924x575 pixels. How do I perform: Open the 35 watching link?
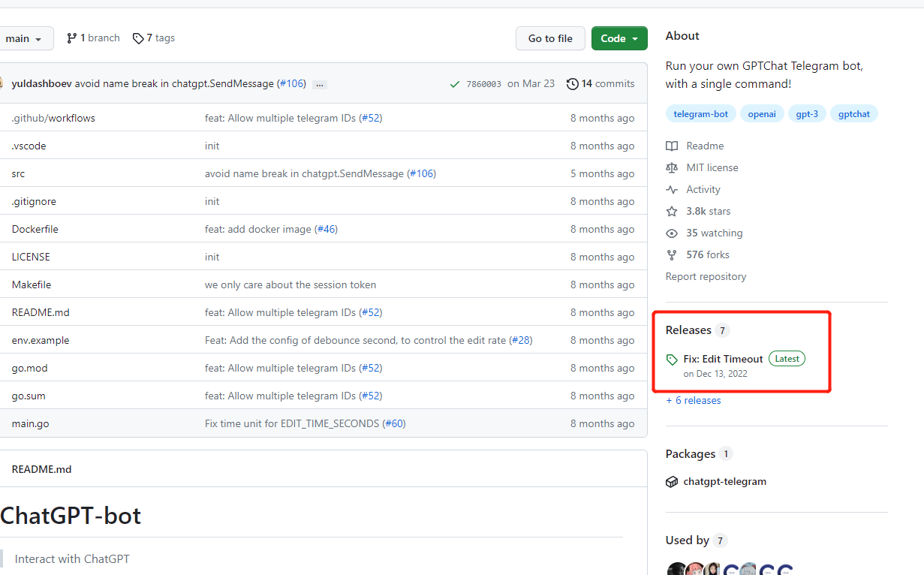pyautogui.click(x=715, y=233)
